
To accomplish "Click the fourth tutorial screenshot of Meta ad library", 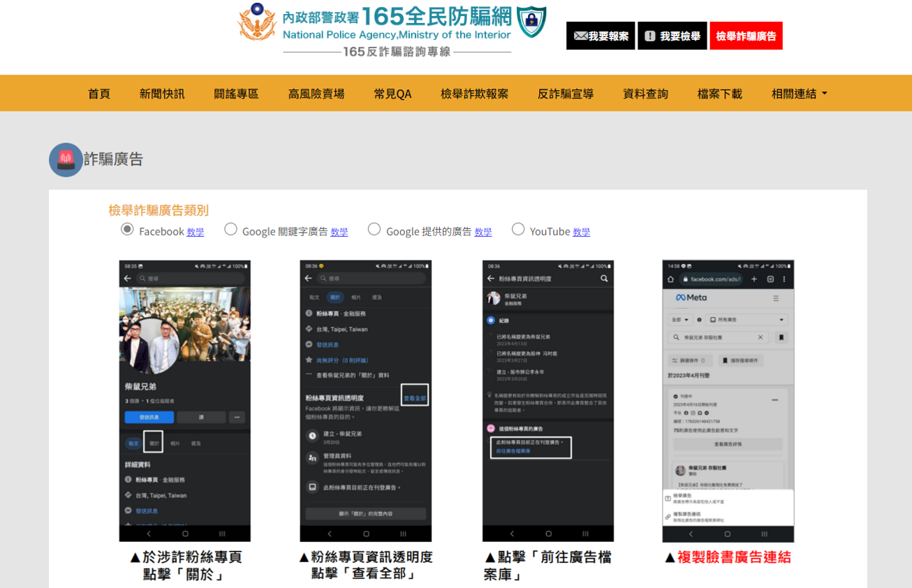I will pos(728,401).
